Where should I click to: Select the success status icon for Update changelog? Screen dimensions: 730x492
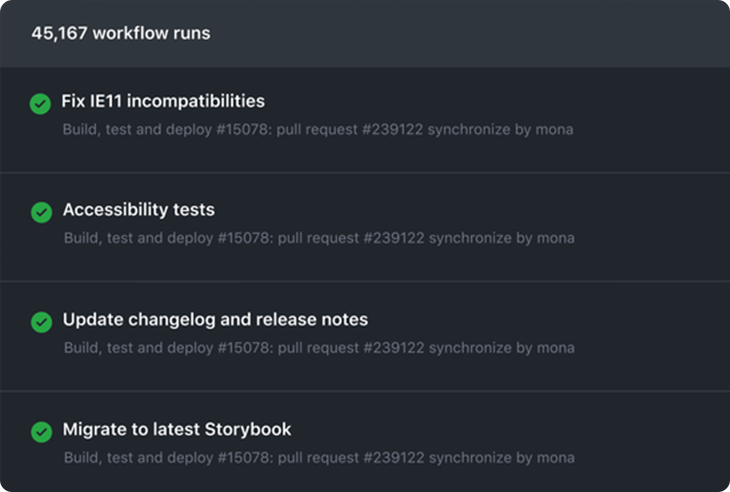pyautogui.click(x=41, y=322)
